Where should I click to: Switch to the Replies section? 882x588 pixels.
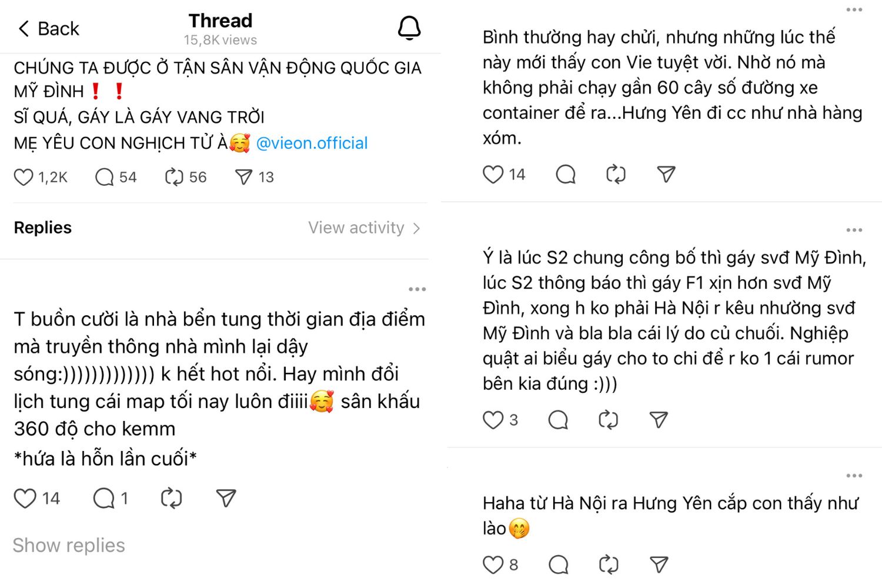[42, 228]
